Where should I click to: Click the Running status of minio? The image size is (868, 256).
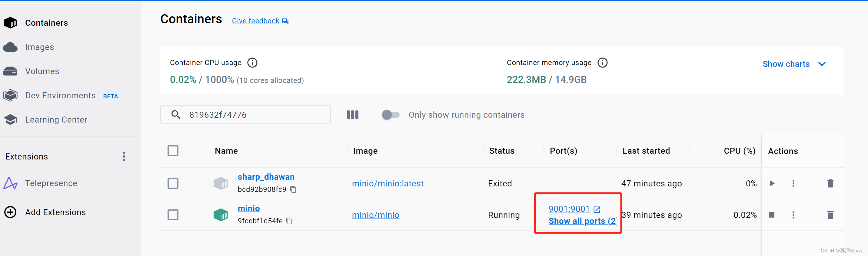click(504, 215)
